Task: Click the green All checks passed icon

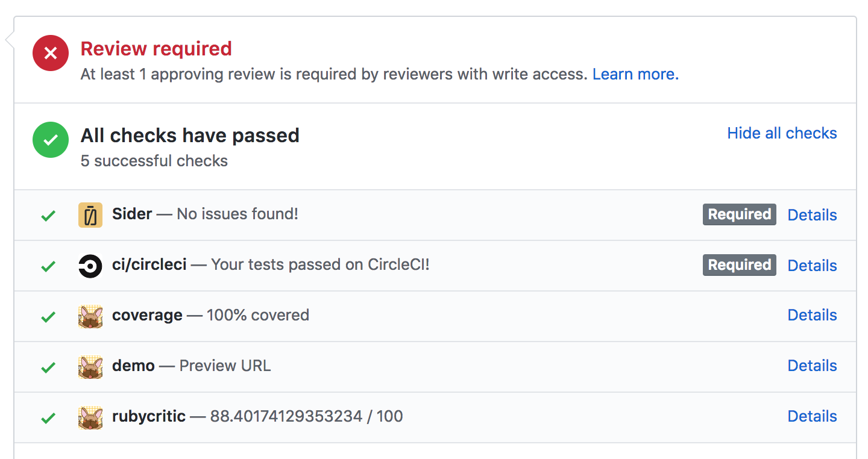Action: tap(51, 140)
